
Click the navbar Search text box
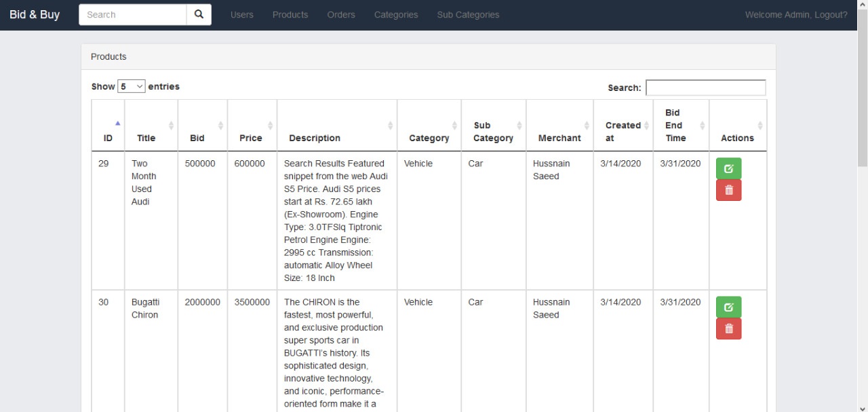click(133, 14)
